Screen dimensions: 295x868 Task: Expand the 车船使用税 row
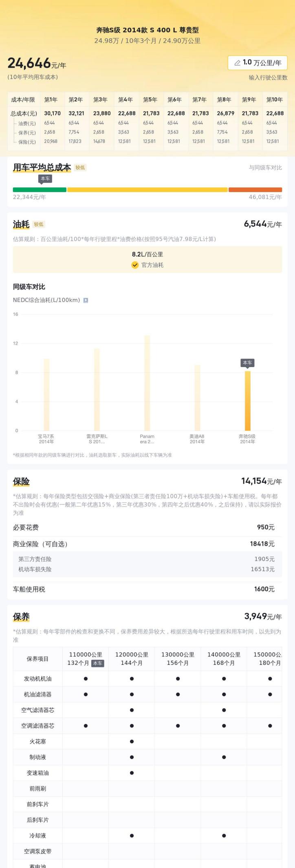(147, 589)
